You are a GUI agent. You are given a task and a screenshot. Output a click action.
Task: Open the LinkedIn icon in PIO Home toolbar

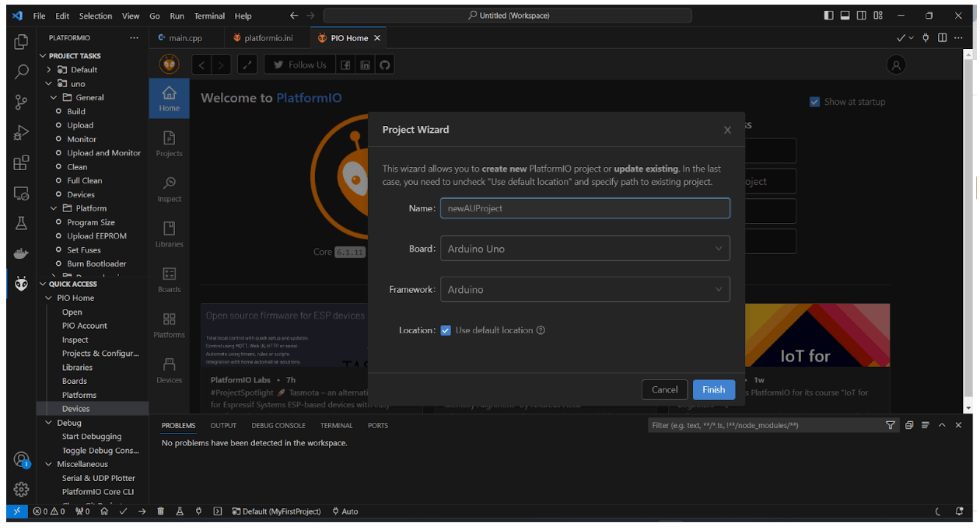365,65
